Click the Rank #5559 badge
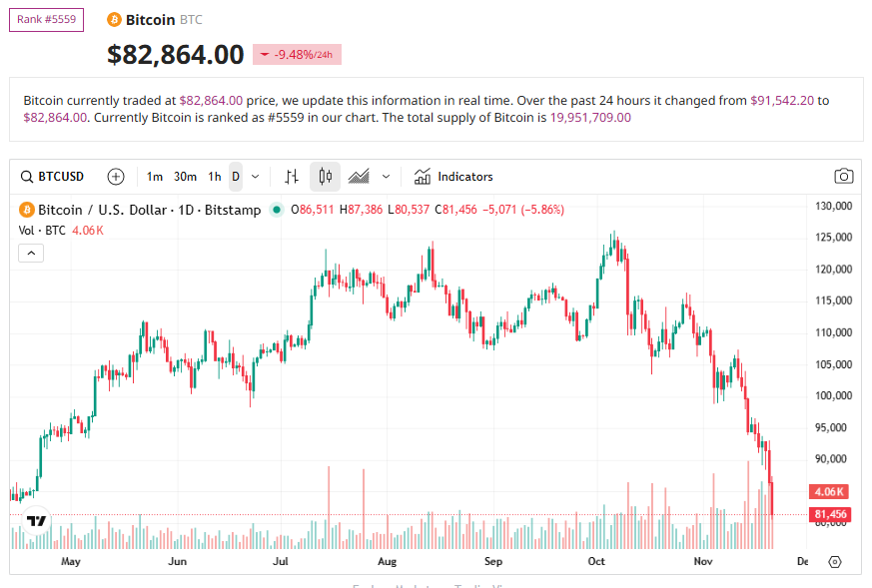This screenshot has height=588, width=872. [x=46, y=19]
